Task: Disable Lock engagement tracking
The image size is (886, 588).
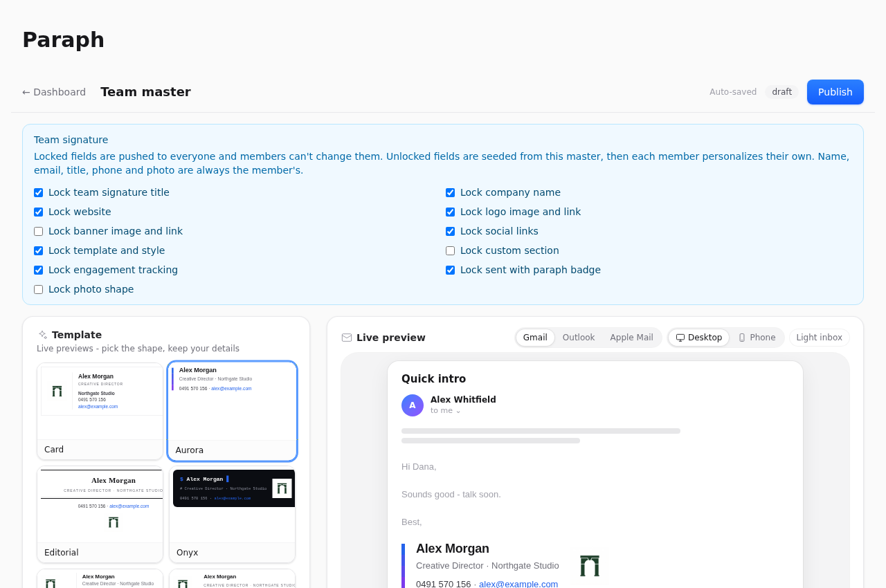Action: pos(39,270)
